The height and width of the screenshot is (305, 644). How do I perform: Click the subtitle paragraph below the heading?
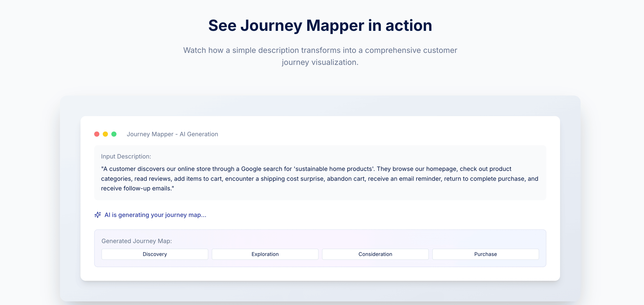[320, 50]
